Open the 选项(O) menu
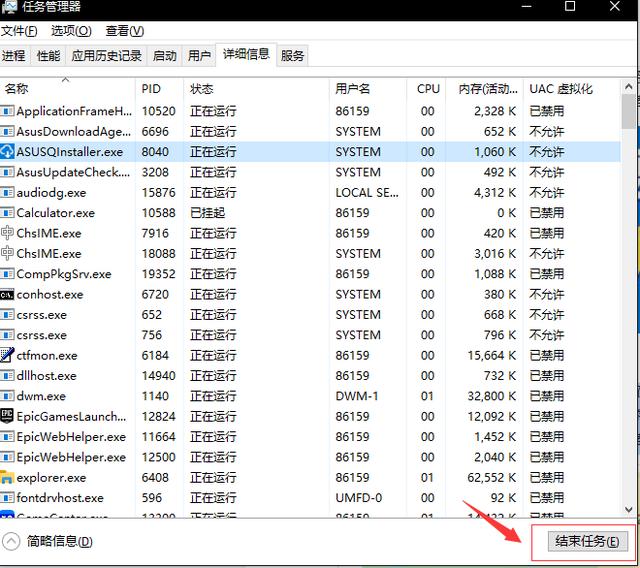The width and height of the screenshot is (640, 568). pyautogui.click(x=71, y=31)
